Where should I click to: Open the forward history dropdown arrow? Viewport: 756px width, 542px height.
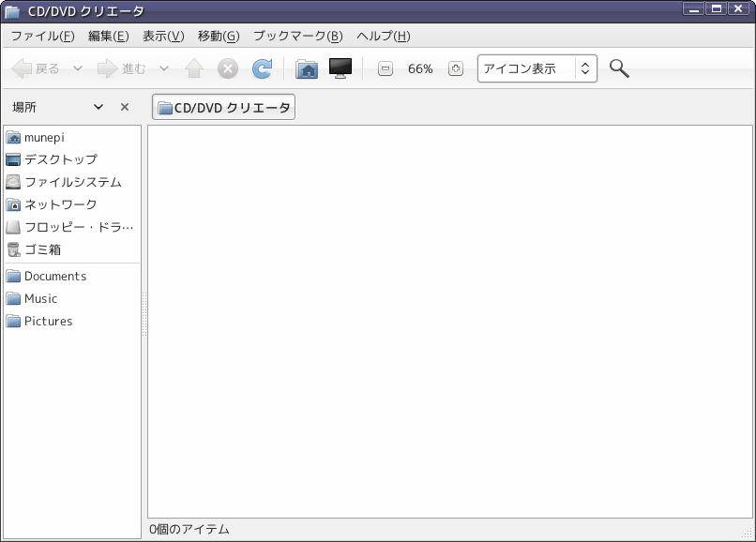tap(164, 69)
